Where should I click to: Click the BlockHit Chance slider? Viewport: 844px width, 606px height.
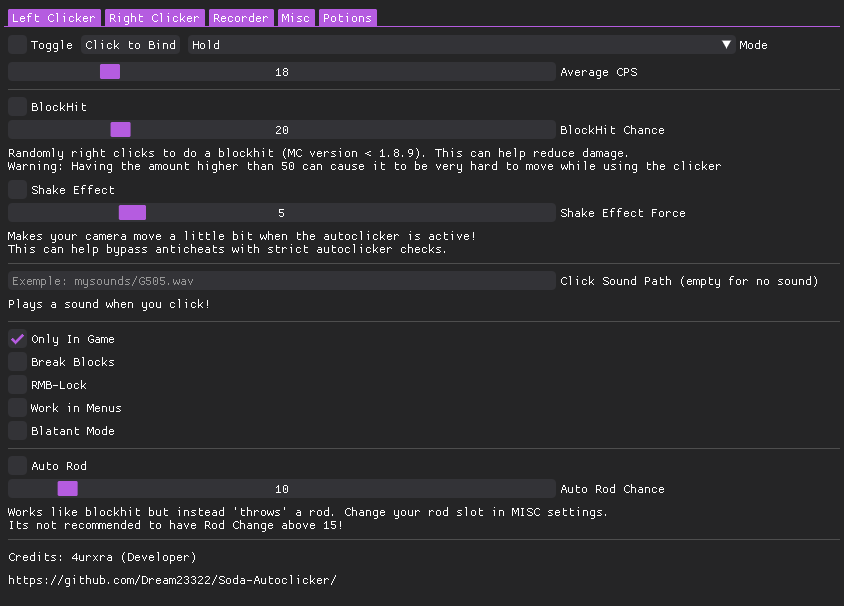coord(281,130)
